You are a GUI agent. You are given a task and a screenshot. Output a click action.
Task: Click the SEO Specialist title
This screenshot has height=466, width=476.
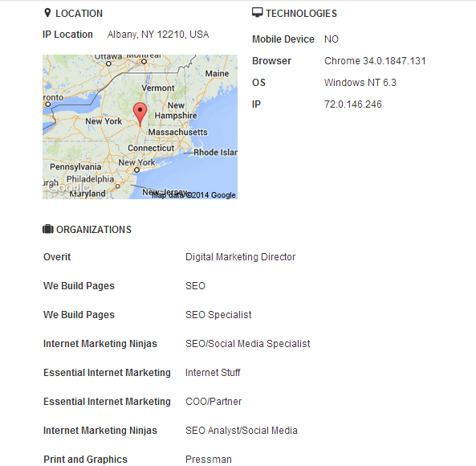click(218, 315)
